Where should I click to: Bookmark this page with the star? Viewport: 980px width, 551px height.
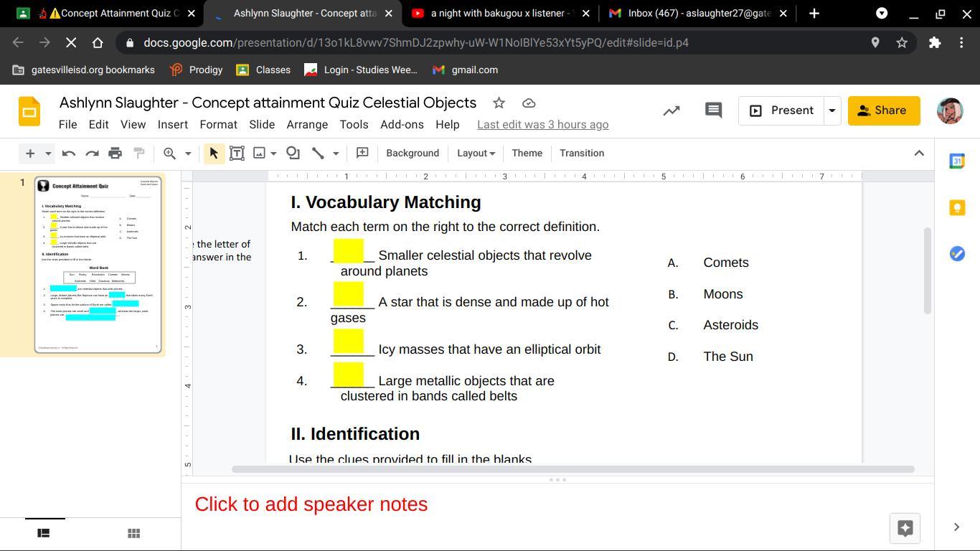click(x=902, y=42)
